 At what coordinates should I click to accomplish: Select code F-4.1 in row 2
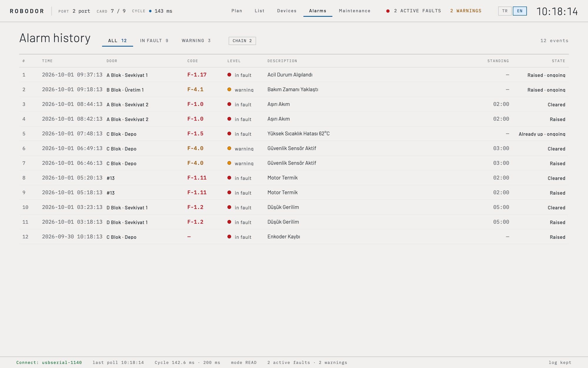[x=195, y=89]
